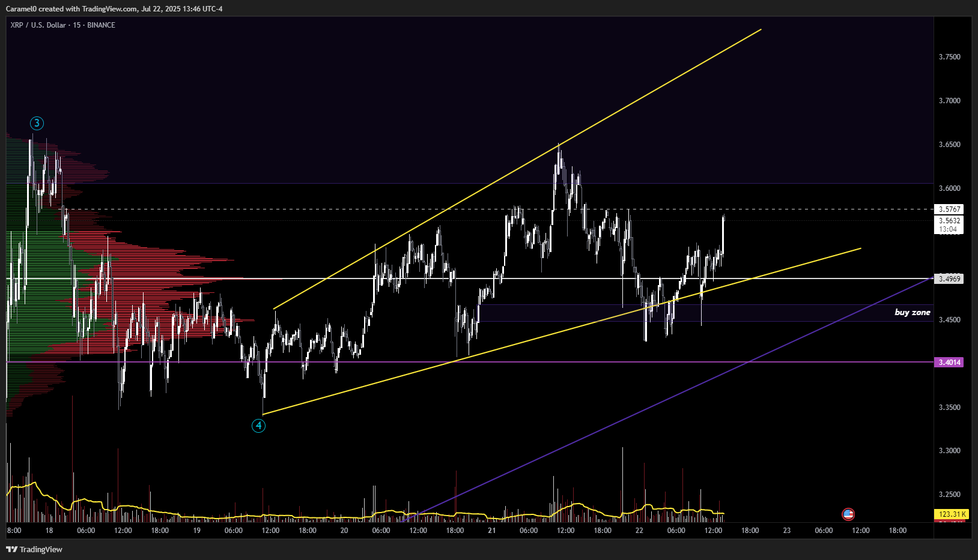Click the Elliott wave 4 circle label

coord(258,426)
